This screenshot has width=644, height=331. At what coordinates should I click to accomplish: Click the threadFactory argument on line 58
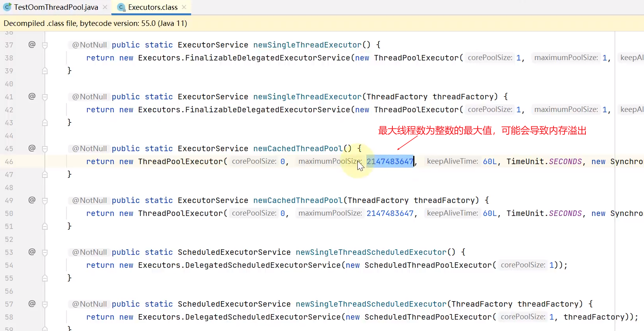[594, 317]
